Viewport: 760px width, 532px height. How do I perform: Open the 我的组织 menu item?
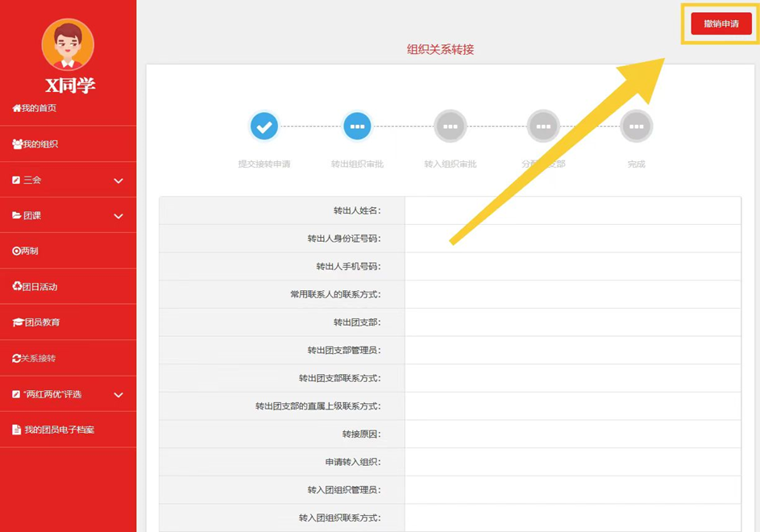click(40, 144)
